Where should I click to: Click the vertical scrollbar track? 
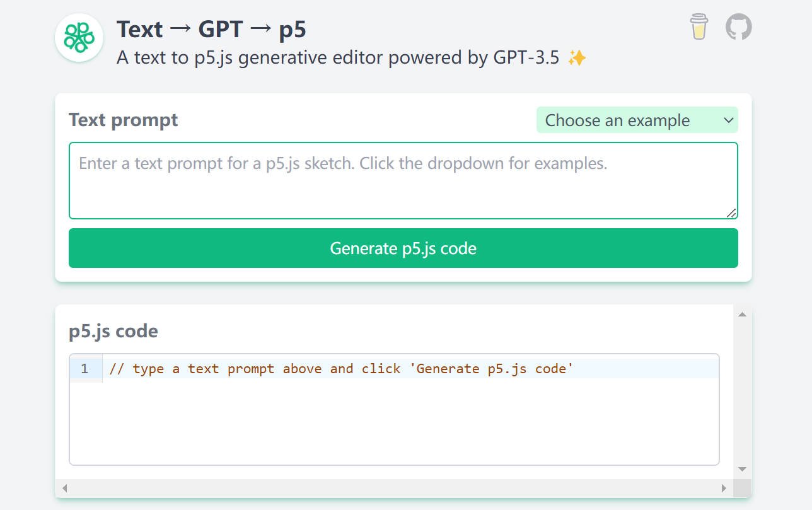742,391
